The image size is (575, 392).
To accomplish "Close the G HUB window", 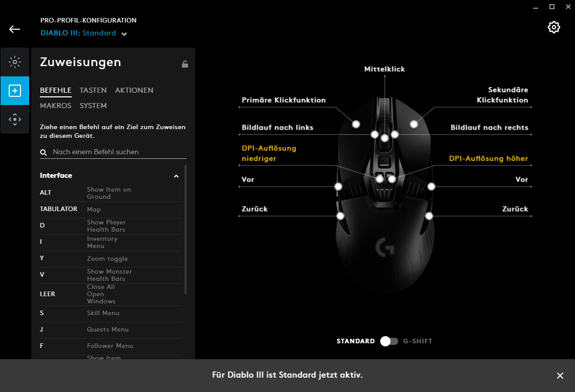I will [568, 7].
